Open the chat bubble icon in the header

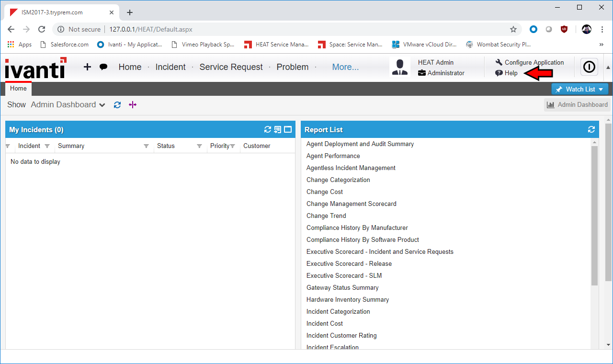(103, 67)
